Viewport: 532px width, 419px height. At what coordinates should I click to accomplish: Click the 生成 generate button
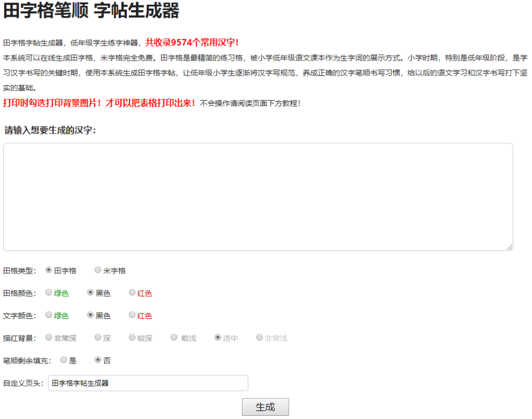coord(265,407)
